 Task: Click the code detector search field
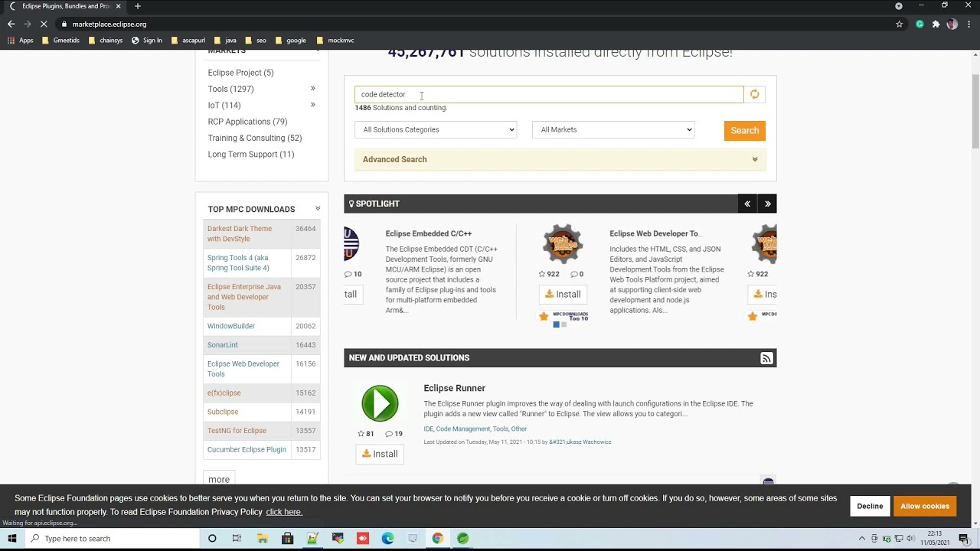pos(549,94)
